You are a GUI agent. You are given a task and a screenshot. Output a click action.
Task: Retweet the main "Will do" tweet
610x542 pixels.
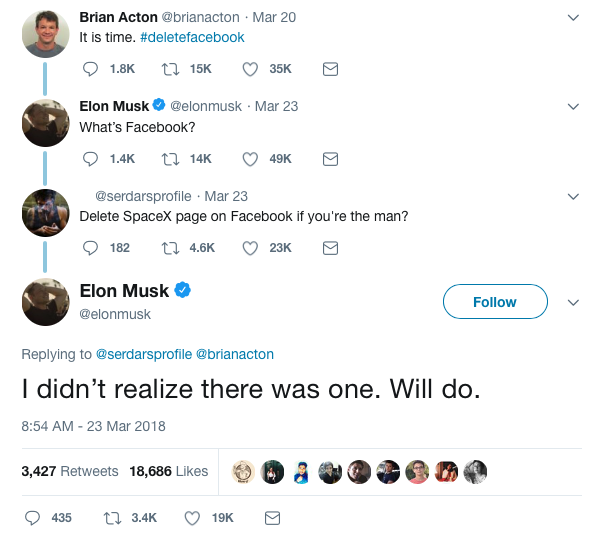pyautogui.click(x=112, y=518)
